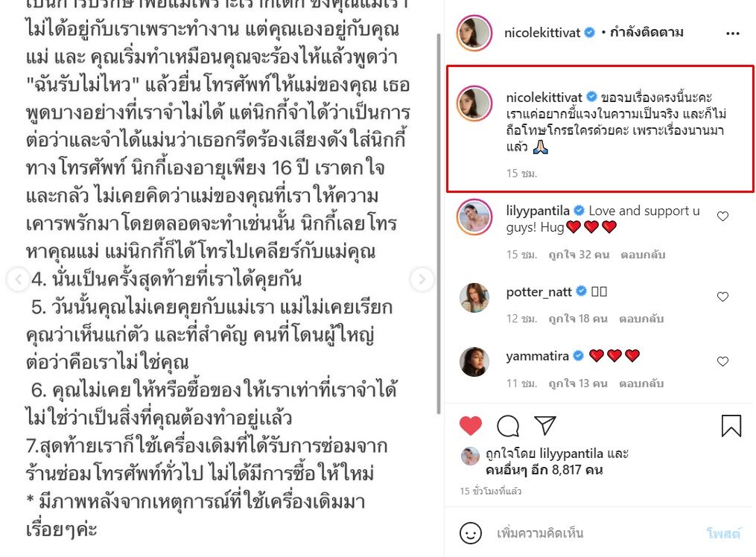Open the three-dots post options menu
756x557 pixels.
click(732, 34)
